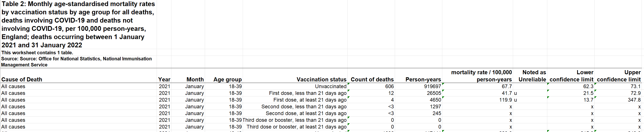This screenshot has width=644, height=132.
Task: Click the person-years value 919697
Action: pyautogui.click(x=432, y=86)
